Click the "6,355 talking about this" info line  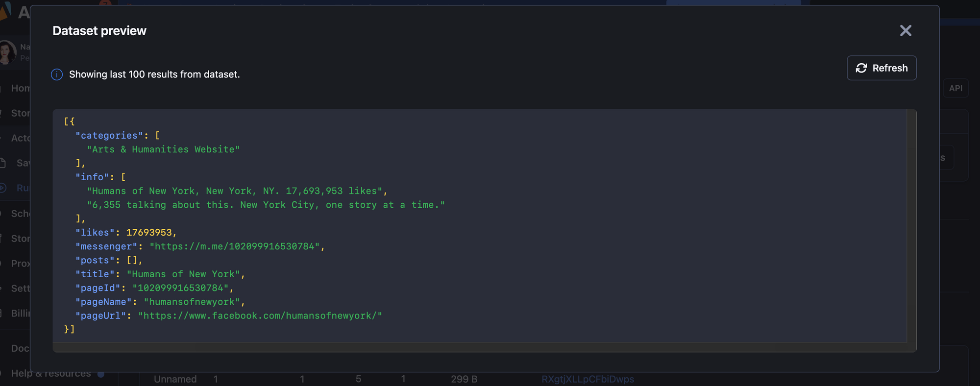(x=266, y=205)
